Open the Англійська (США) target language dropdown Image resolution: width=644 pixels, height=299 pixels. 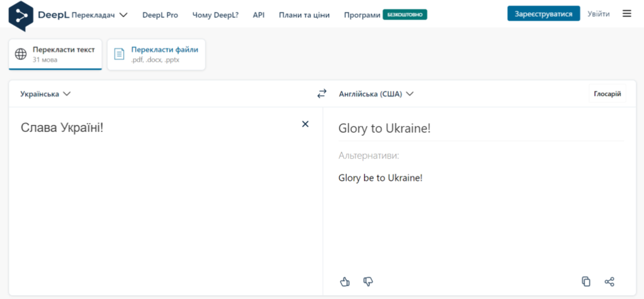coord(376,94)
